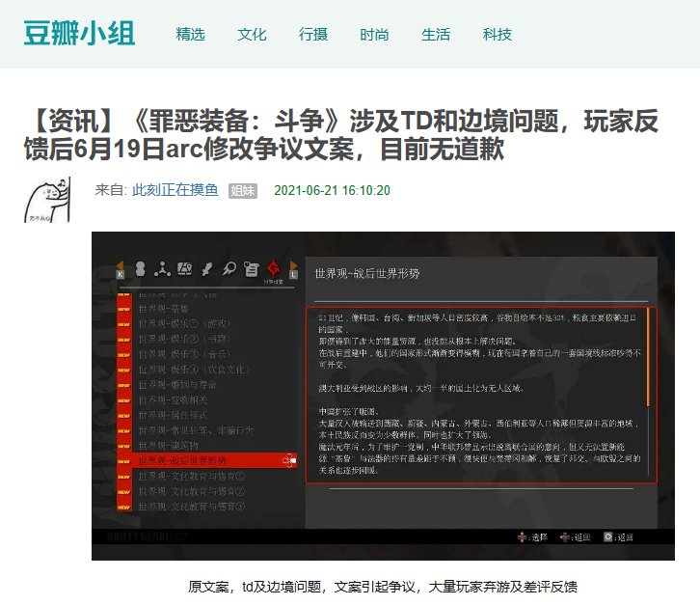Viewport: 700px width, 605px height.
Task: Switch to the 生活 tab
Action: 436,35
